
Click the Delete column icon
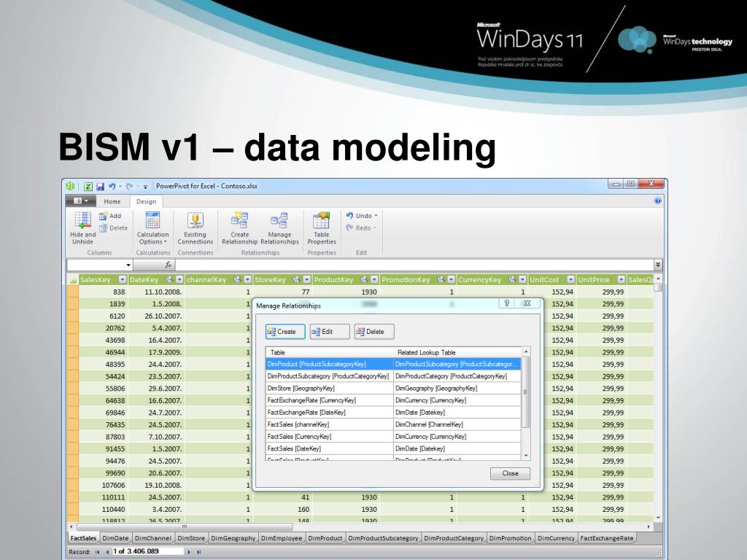113,228
